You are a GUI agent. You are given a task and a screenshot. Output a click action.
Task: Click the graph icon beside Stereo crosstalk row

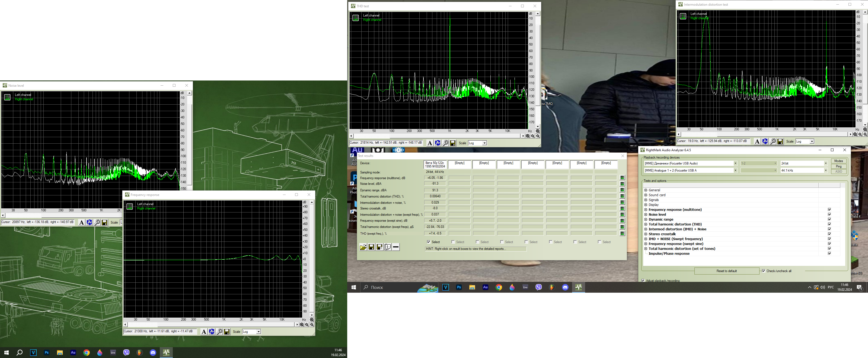pyautogui.click(x=622, y=208)
